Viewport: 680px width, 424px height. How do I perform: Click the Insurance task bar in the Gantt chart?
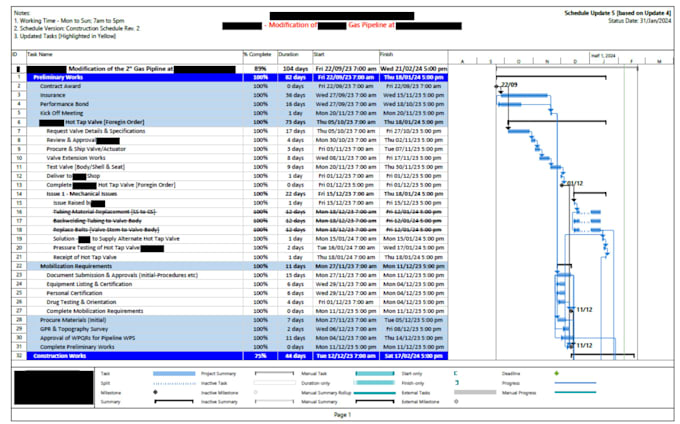pos(523,95)
